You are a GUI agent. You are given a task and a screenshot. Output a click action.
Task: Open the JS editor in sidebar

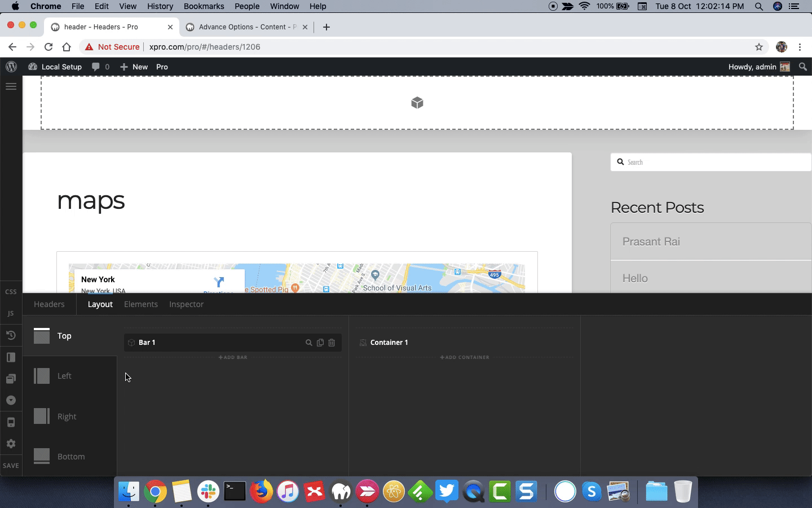point(11,313)
